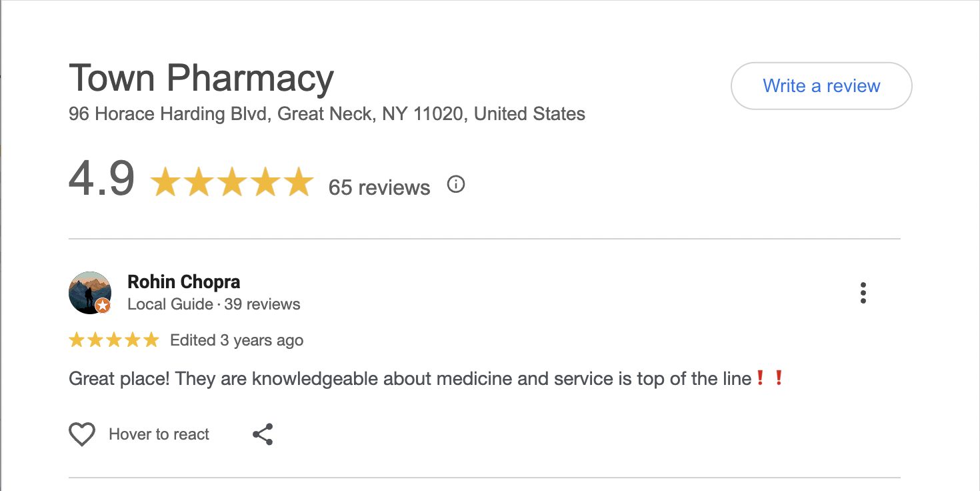
Task: Open the Rohin Chopra reviewer name link
Action: click(183, 282)
